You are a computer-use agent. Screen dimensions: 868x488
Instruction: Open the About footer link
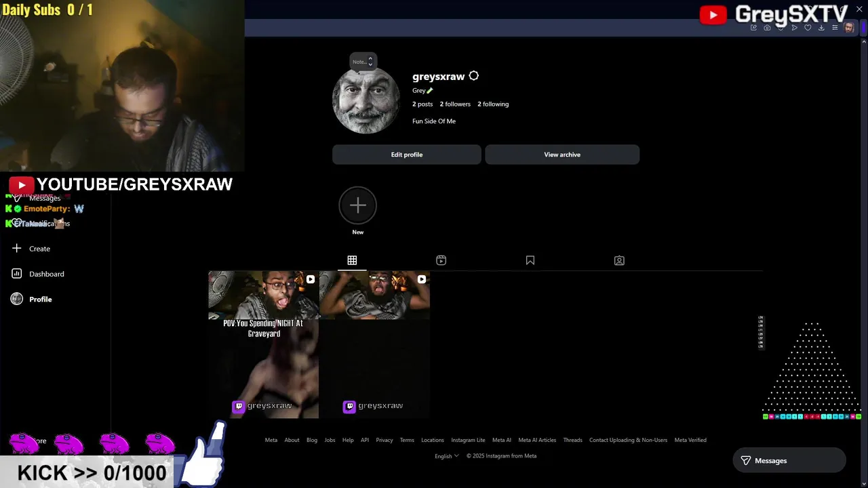tap(292, 440)
